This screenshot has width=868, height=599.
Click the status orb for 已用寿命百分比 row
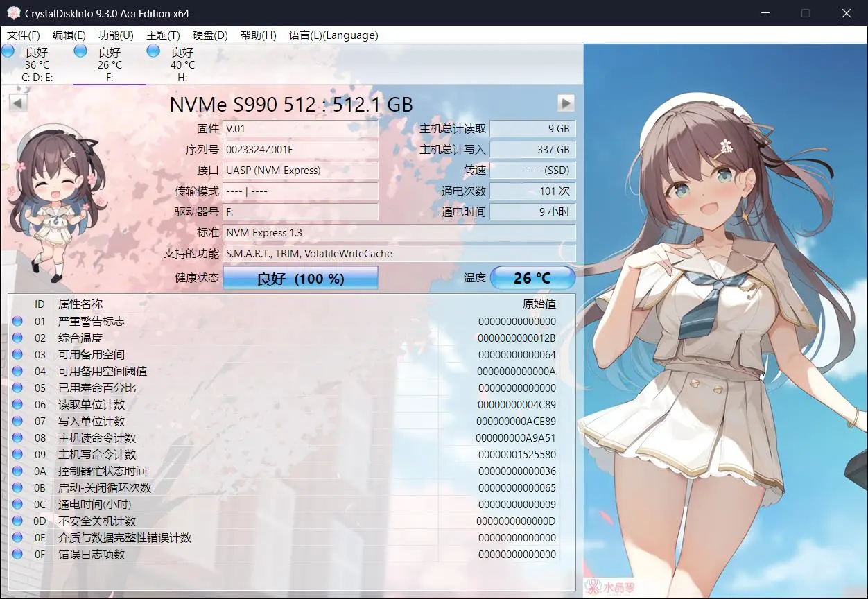[x=17, y=388]
